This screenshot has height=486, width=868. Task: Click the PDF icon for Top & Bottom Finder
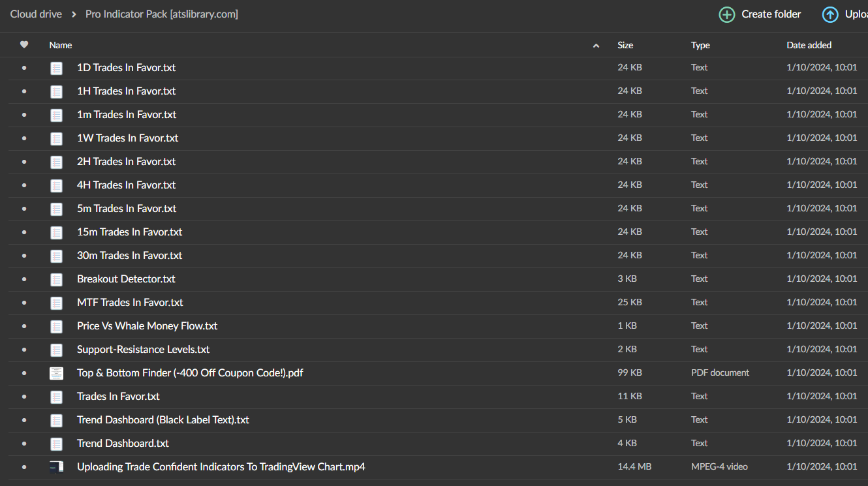[57, 373]
